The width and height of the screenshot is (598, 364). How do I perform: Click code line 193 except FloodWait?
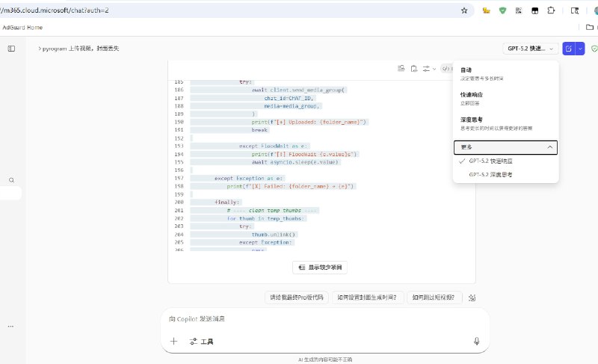click(x=273, y=146)
